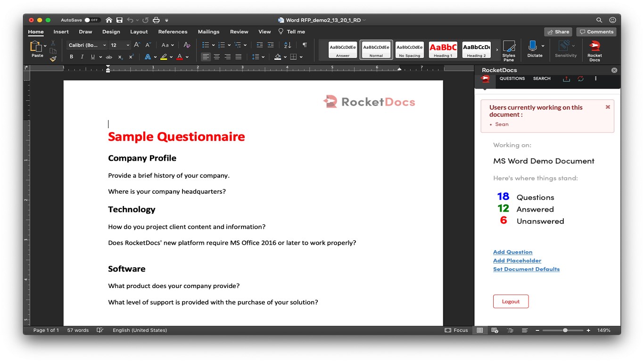
Task: Apply the red font color
Action: click(179, 57)
